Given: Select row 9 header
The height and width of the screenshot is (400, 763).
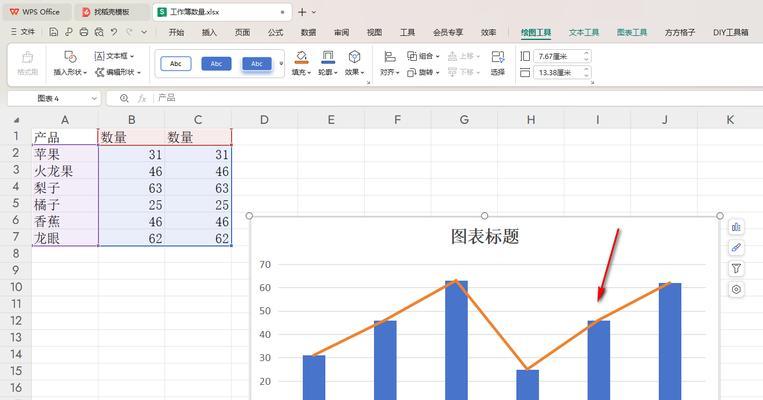Looking at the screenshot, I should tap(16, 270).
